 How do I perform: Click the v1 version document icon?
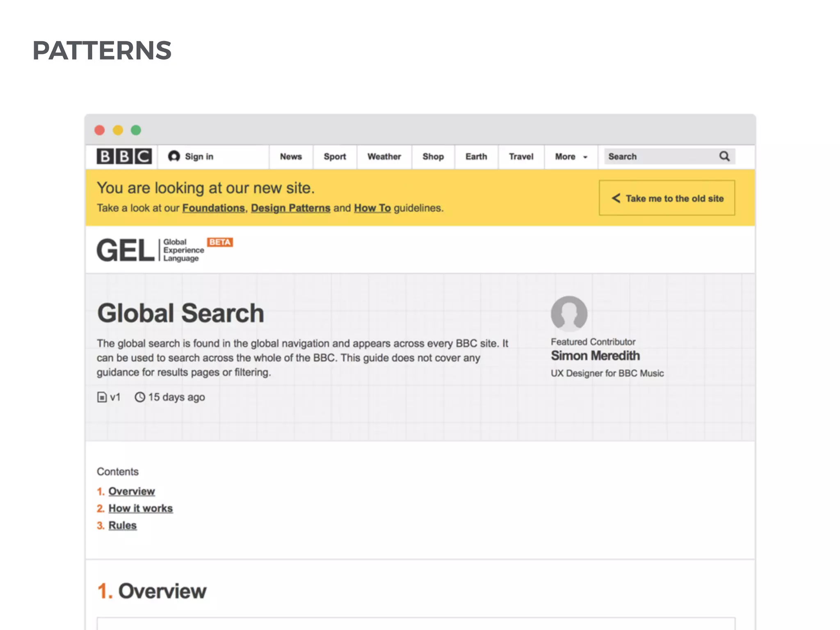102,397
